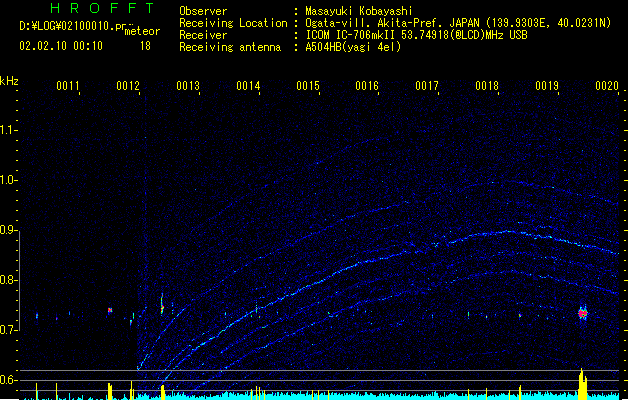The image size is (629, 400).
Task: Click the 'Receiver' field label
Action: click(x=203, y=35)
